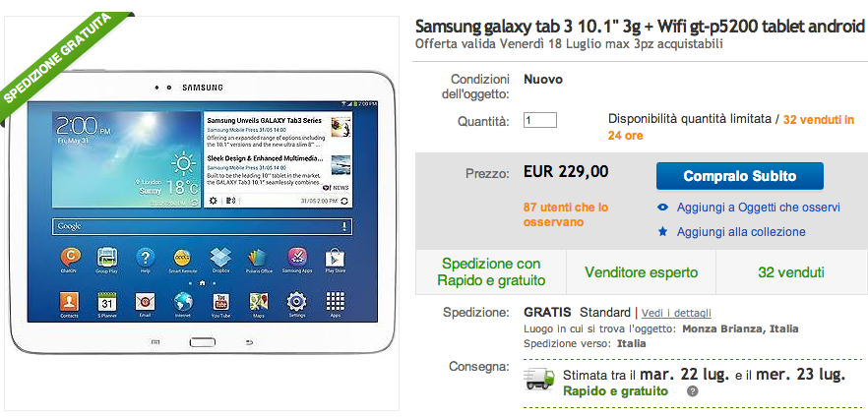Screen dimensions: 868x417
Task: Click the question mark help icon
Action: 692,391
